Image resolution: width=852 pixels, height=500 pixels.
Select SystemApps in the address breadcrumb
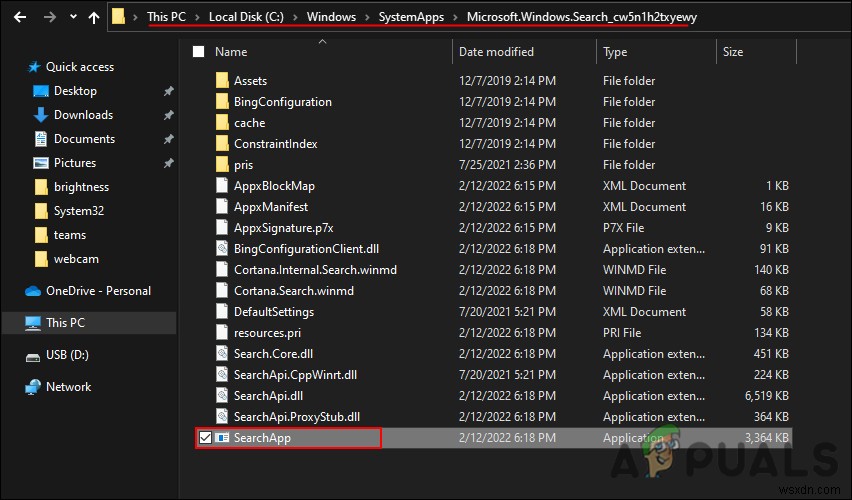pyautogui.click(x=411, y=17)
